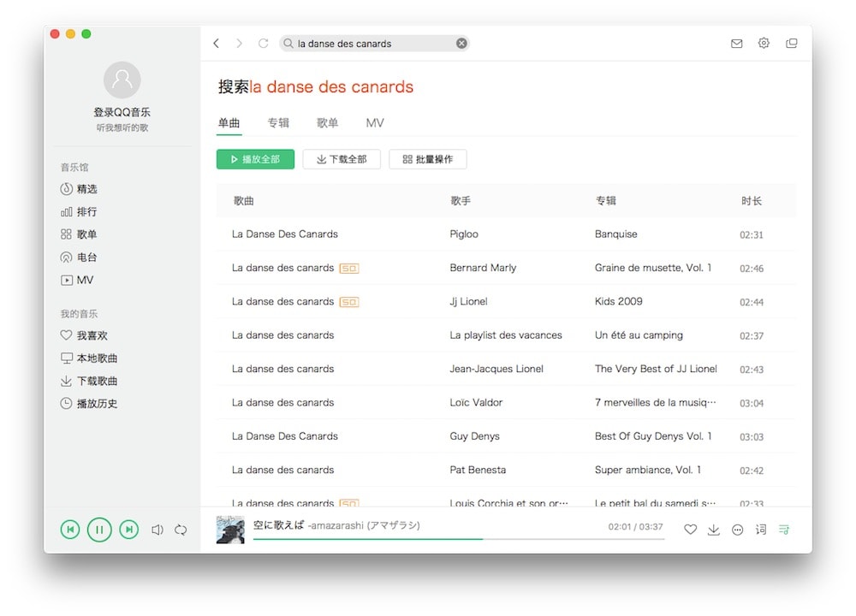The height and width of the screenshot is (616, 856).
Task: Seek within the song progress bar
Action: click(459, 539)
